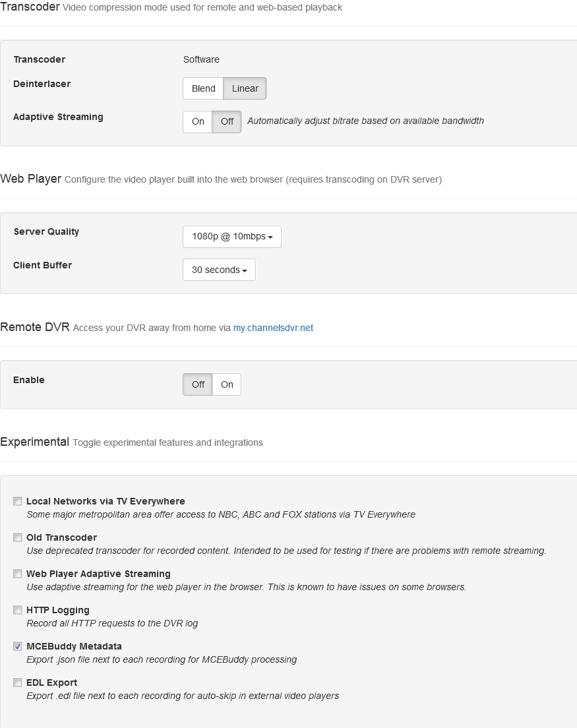Open the Server Quality dropdown

[x=231, y=237]
